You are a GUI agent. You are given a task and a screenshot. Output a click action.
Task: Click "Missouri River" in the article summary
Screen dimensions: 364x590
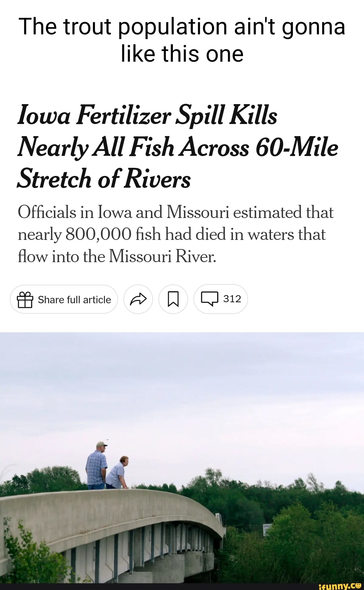[x=162, y=256]
